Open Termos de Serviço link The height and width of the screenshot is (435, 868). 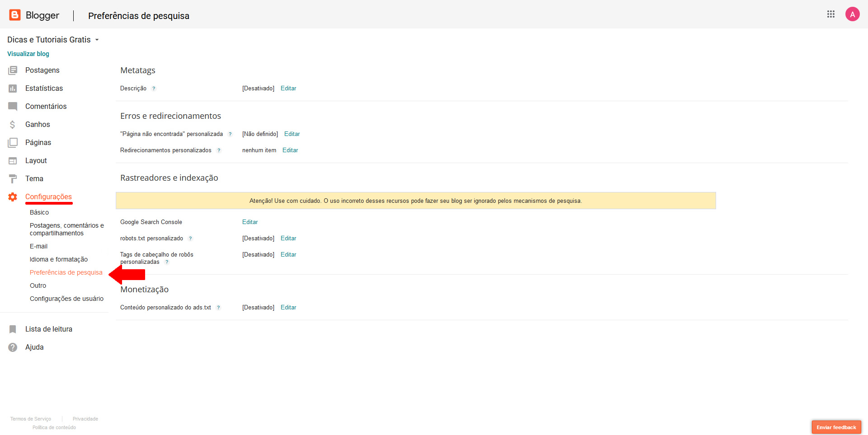[x=31, y=419]
